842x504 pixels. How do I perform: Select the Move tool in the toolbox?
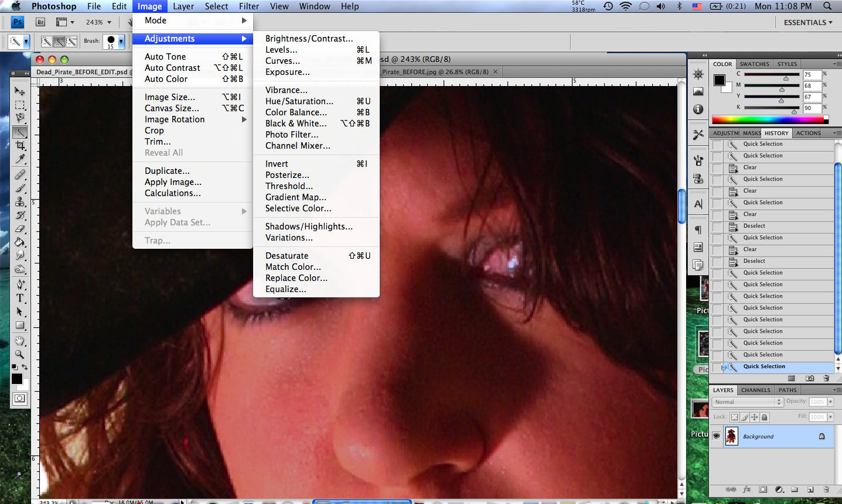click(x=20, y=91)
